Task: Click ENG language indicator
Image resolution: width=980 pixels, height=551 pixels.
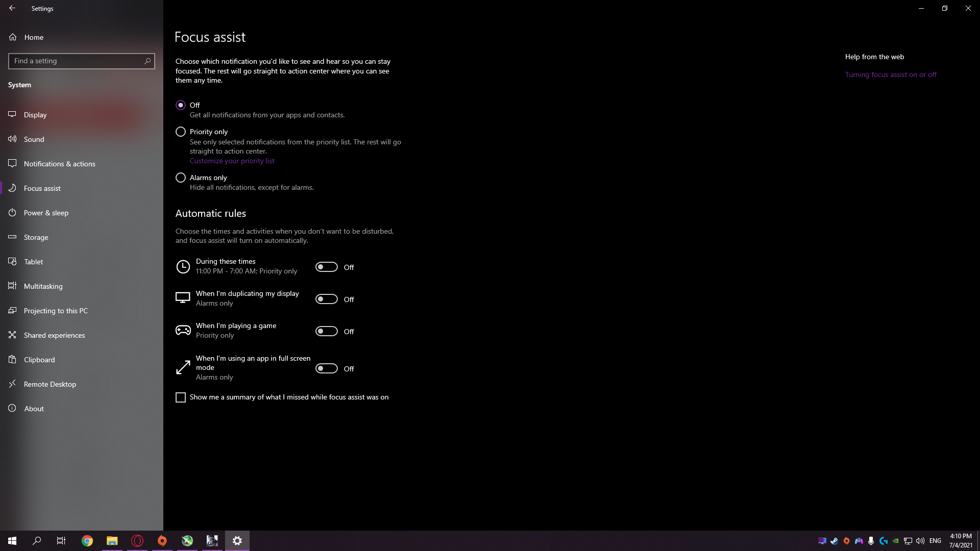Action: point(935,541)
